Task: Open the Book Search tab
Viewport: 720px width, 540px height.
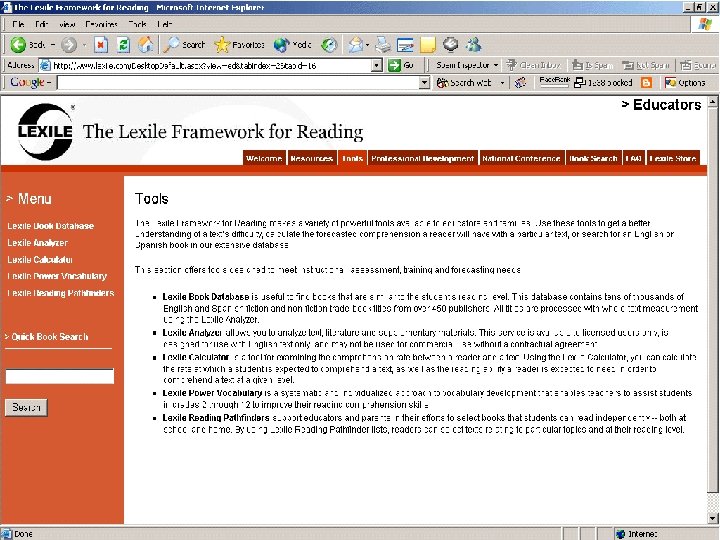Action: tap(593, 158)
